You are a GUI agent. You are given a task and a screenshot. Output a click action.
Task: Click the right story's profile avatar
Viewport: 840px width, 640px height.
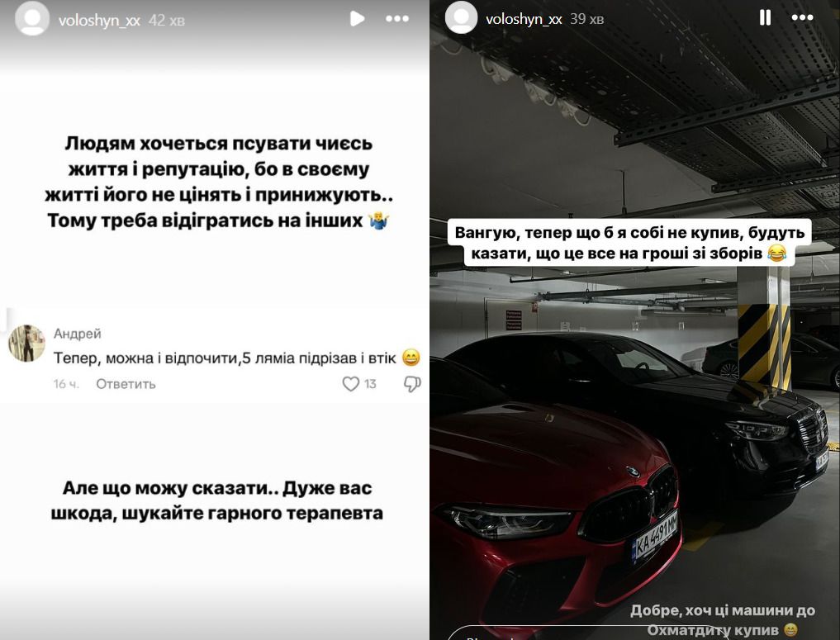461,17
